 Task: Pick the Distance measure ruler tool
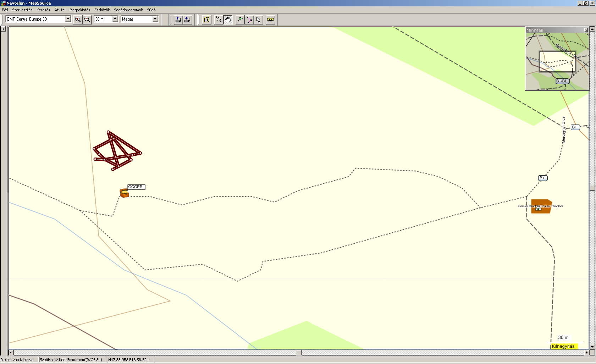(x=271, y=20)
